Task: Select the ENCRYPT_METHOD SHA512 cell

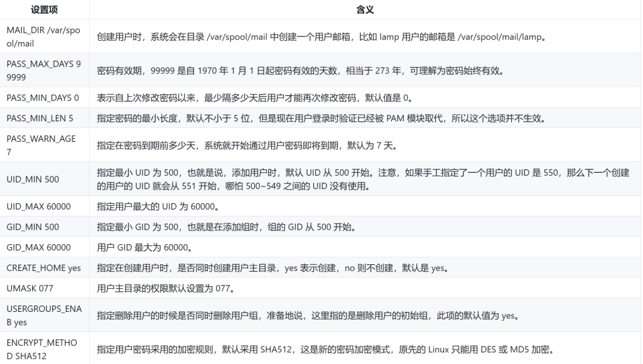Action: pos(42,349)
